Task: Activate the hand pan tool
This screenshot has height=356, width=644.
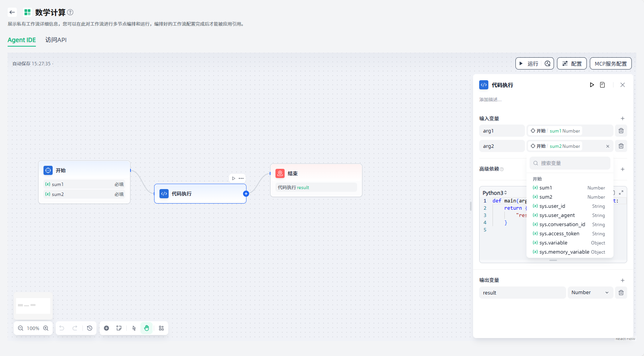Action: (x=147, y=328)
